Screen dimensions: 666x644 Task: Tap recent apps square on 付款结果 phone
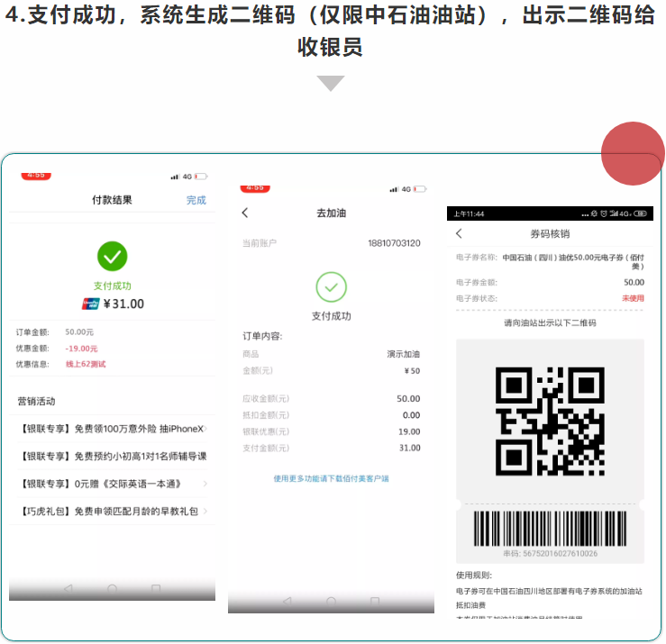156,589
